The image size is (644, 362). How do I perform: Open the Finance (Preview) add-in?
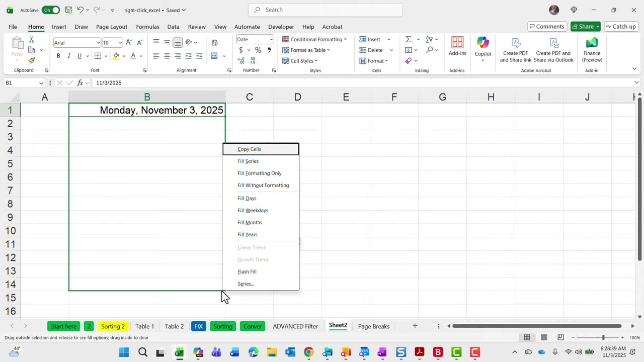pos(592,49)
